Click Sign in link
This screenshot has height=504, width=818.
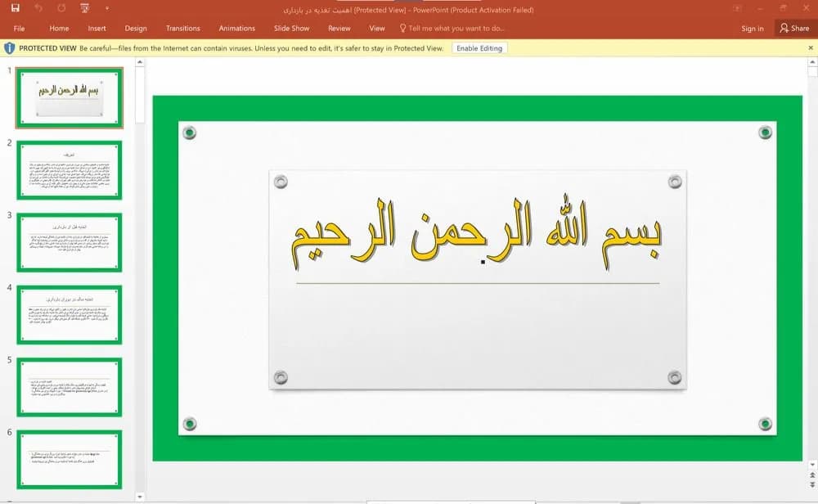pyautogui.click(x=753, y=28)
